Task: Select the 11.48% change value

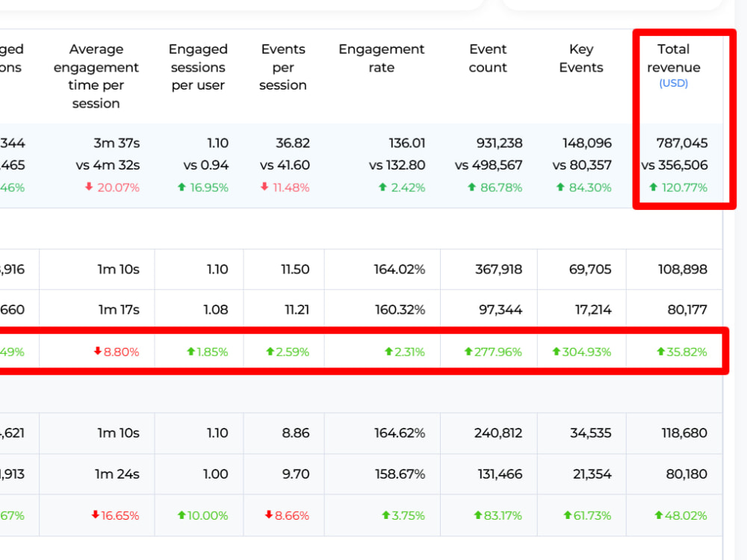Action: 291,187
